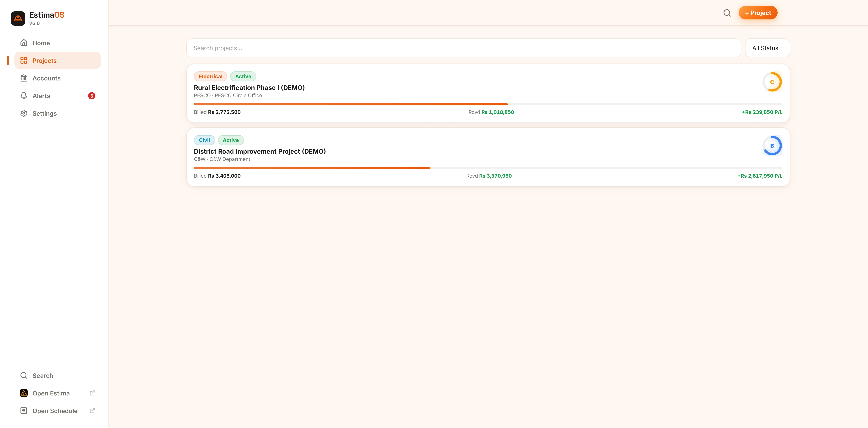Screen dimensions: 868x428
Task: Go to the Accounts section
Action: [58, 78]
